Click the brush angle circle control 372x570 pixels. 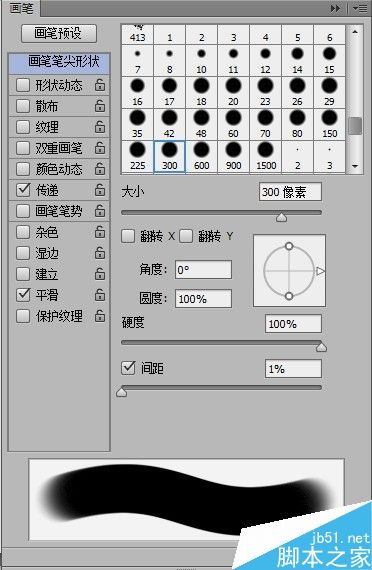pyautogui.click(x=289, y=270)
